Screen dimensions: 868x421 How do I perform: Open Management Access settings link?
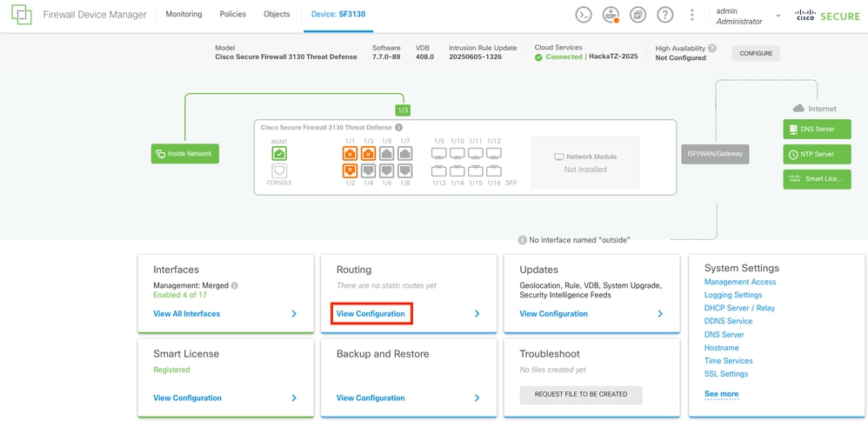pyautogui.click(x=740, y=282)
